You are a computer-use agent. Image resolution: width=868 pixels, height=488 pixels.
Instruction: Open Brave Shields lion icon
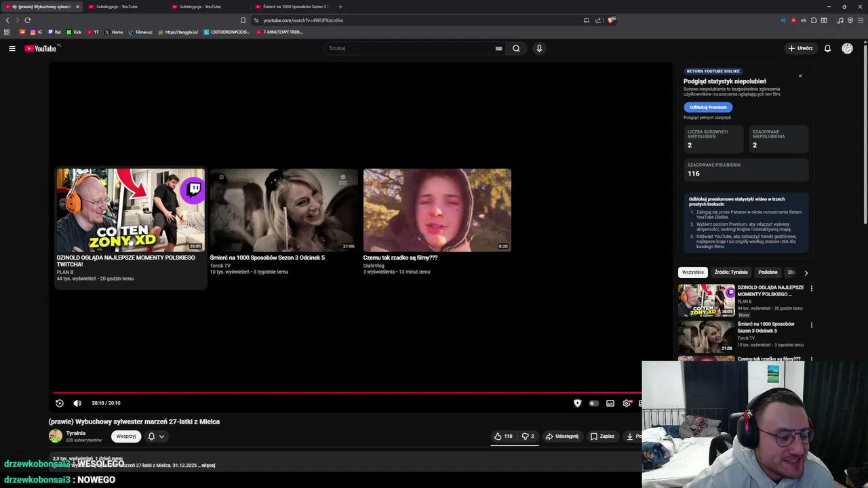pyautogui.click(x=611, y=20)
